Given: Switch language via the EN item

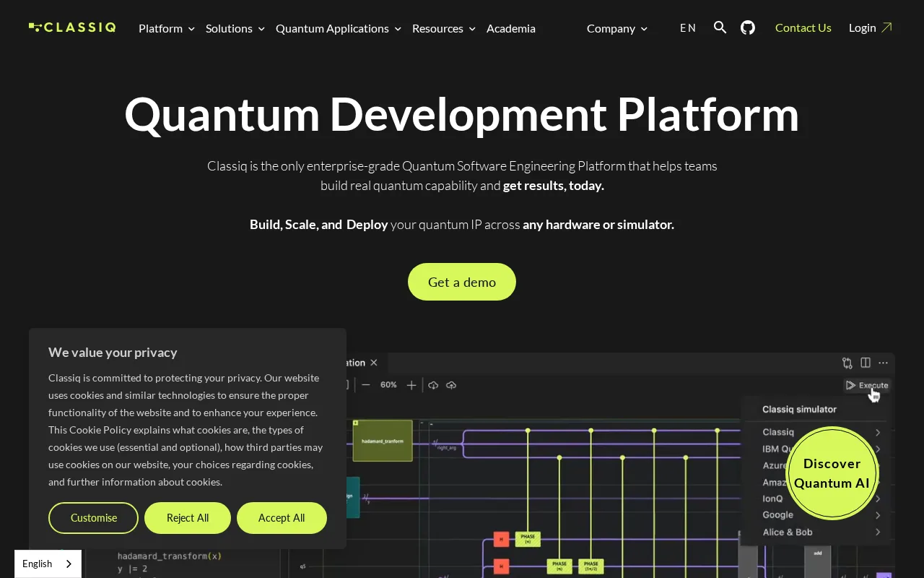Looking at the screenshot, I should pos(688,28).
